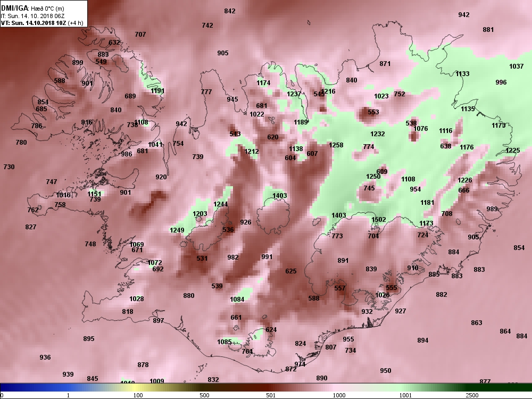Click the value 620 on the map

273,137
